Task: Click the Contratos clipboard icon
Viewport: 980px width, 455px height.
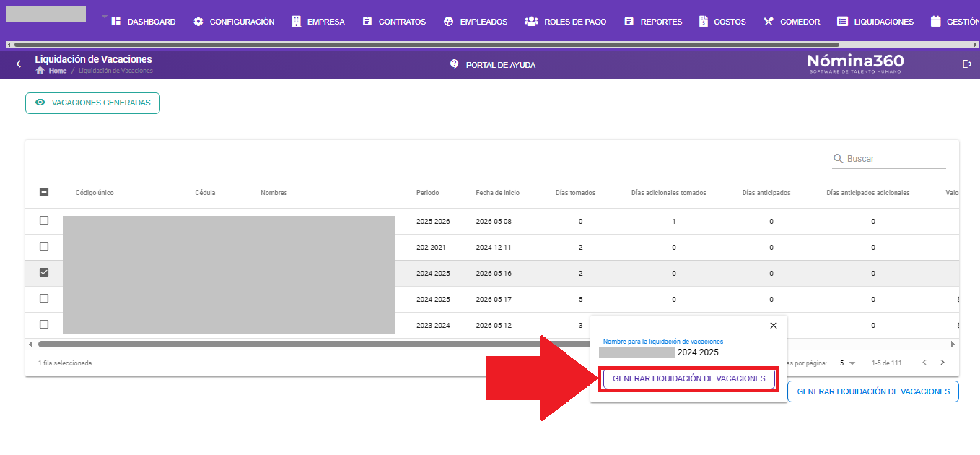Action: pyautogui.click(x=367, y=22)
